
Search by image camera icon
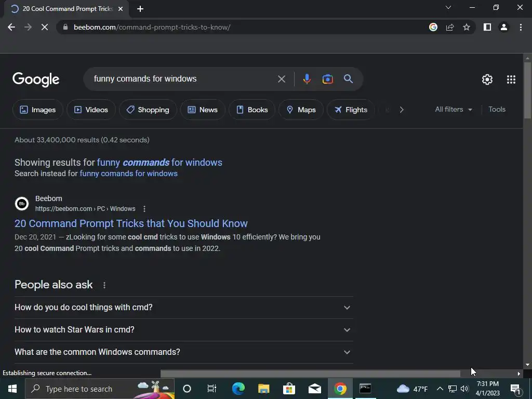coord(327,79)
